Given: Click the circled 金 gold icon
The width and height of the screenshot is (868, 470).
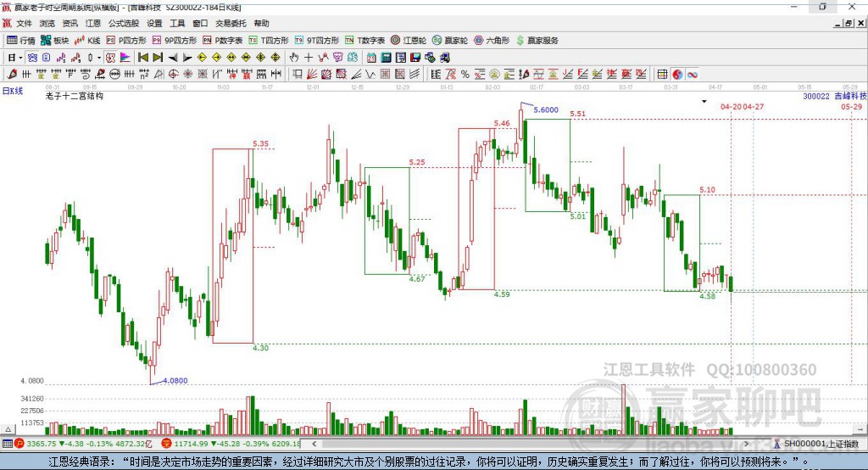Looking at the screenshot, I should (x=494, y=75).
